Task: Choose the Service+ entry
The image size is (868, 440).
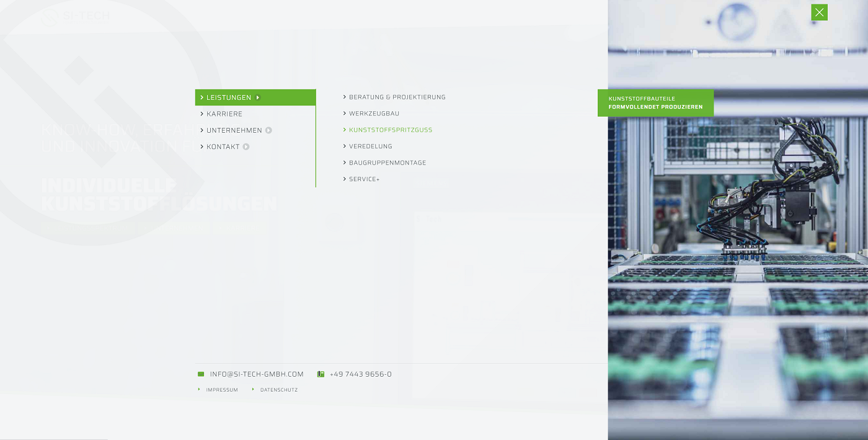Action: click(364, 179)
